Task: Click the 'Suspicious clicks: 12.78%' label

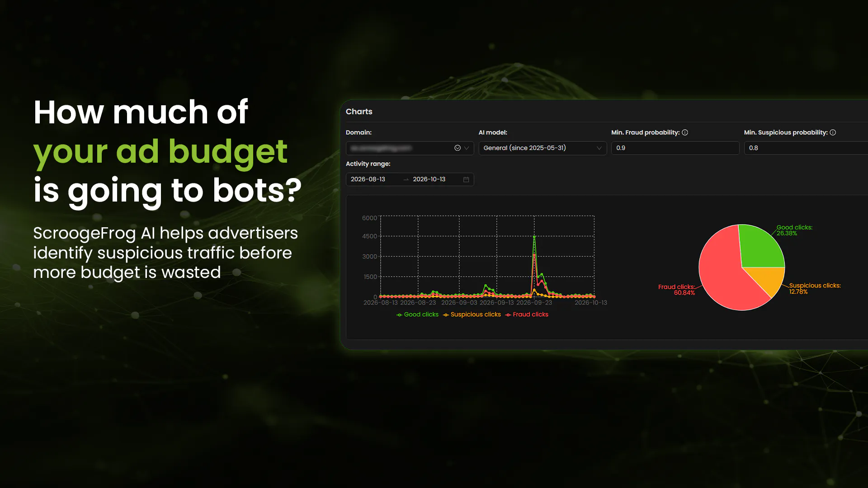Action: (x=815, y=289)
